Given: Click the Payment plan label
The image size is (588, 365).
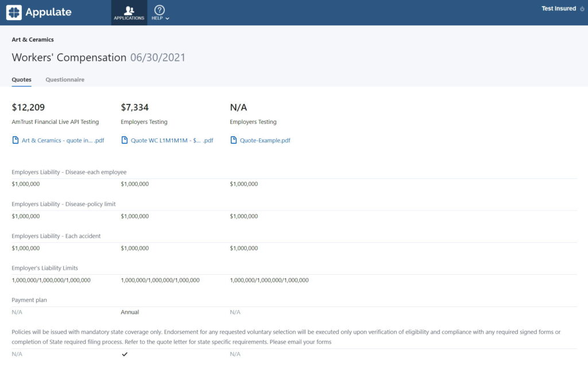Looking at the screenshot, I should (x=29, y=300).
